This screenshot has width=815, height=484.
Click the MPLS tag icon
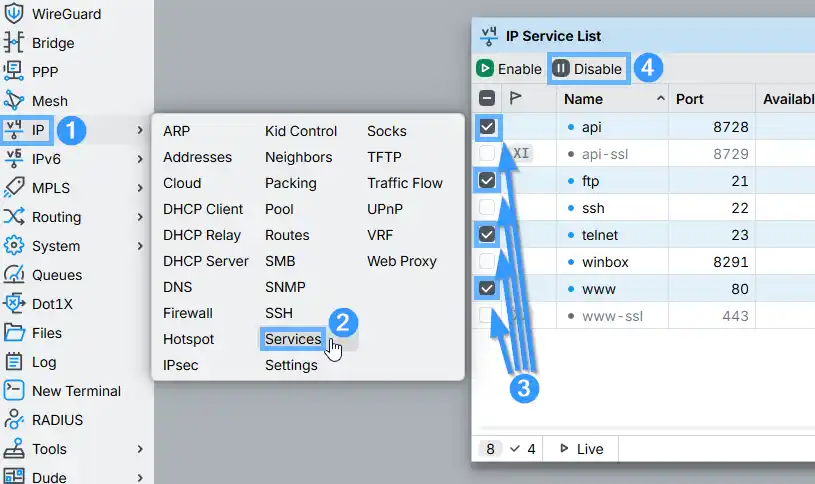coord(14,188)
